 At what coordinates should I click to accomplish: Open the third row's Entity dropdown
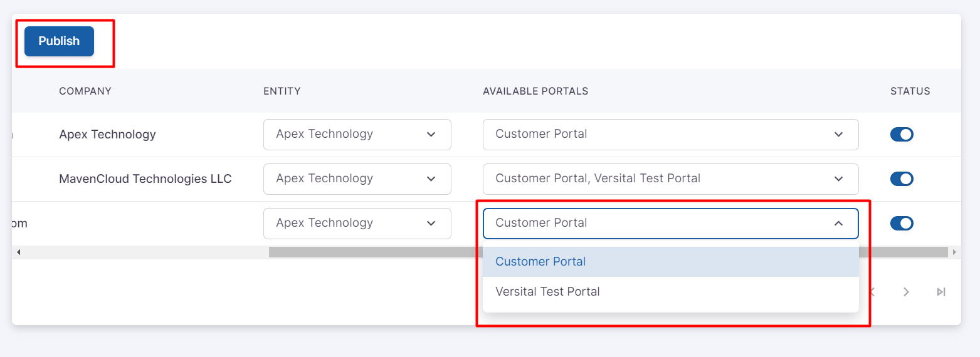pyautogui.click(x=357, y=224)
